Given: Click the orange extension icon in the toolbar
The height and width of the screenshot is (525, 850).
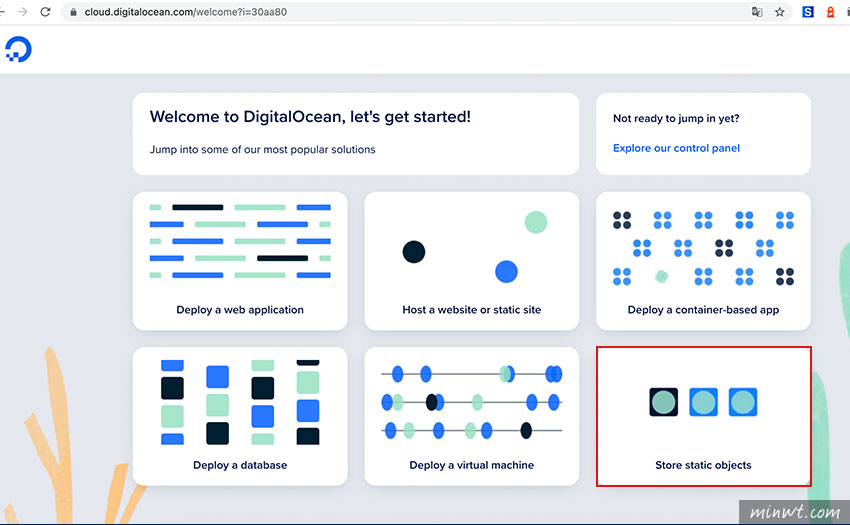Looking at the screenshot, I should tap(830, 12).
